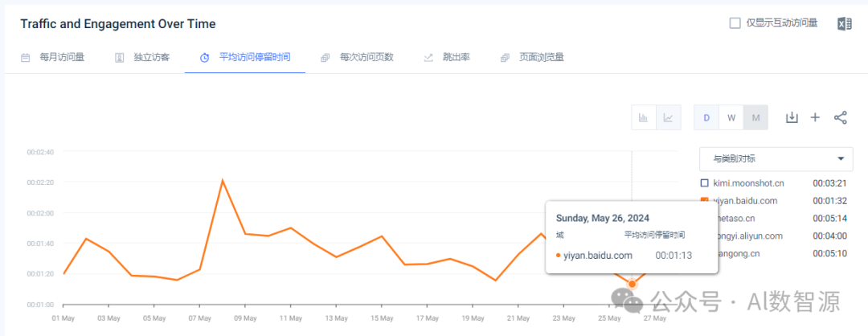Share the chart icon

click(841, 117)
